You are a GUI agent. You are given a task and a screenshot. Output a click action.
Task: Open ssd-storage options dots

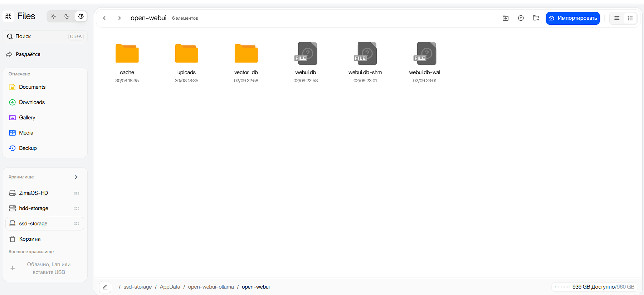[x=77, y=224]
